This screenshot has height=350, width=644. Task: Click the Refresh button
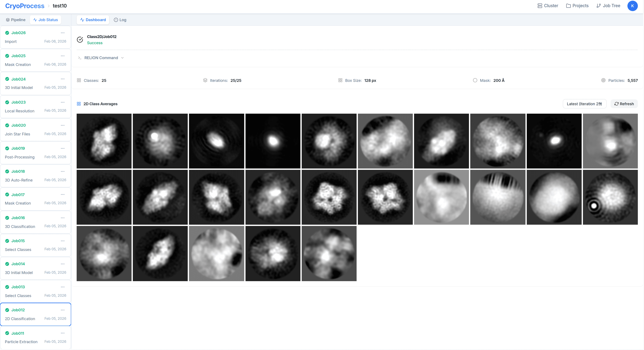624,104
